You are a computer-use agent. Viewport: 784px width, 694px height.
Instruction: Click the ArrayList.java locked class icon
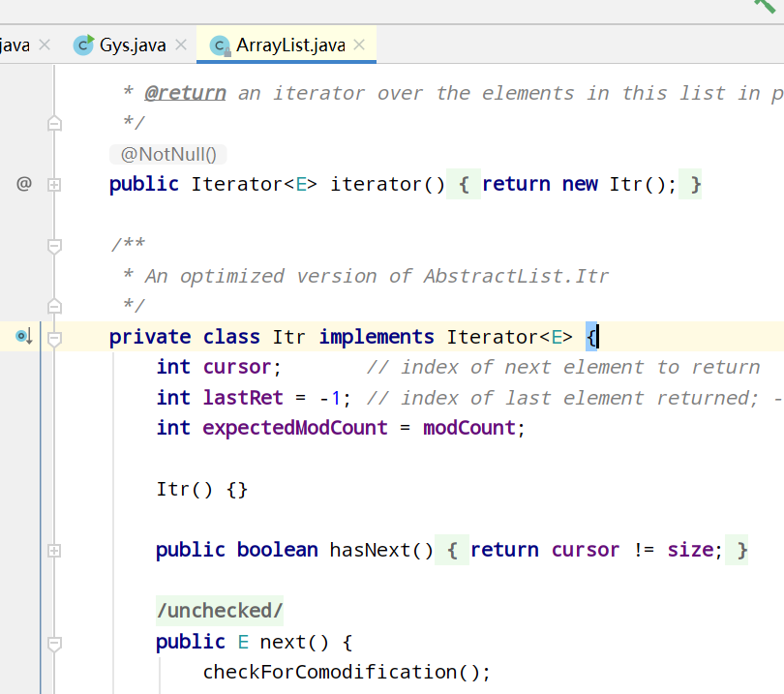tap(220, 45)
